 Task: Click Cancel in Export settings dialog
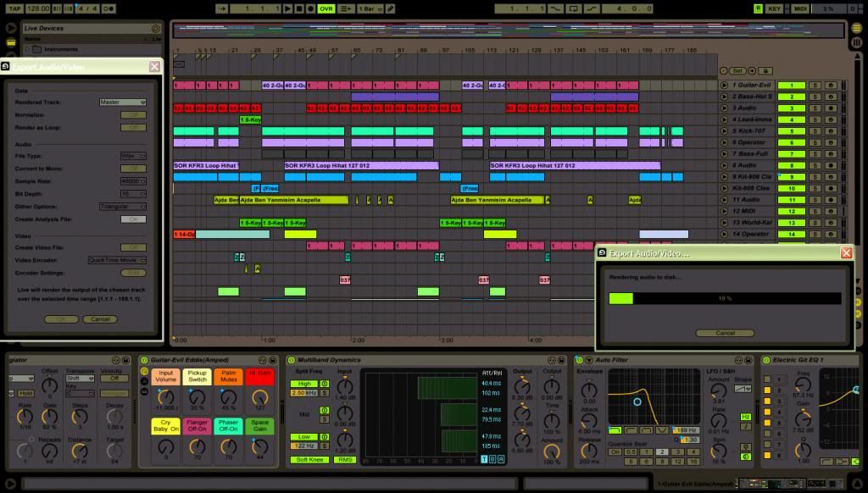(x=100, y=319)
